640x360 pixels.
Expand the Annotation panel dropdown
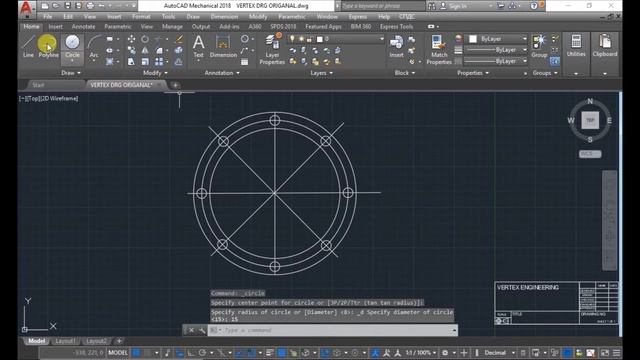pyautogui.click(x=222, y=73)
